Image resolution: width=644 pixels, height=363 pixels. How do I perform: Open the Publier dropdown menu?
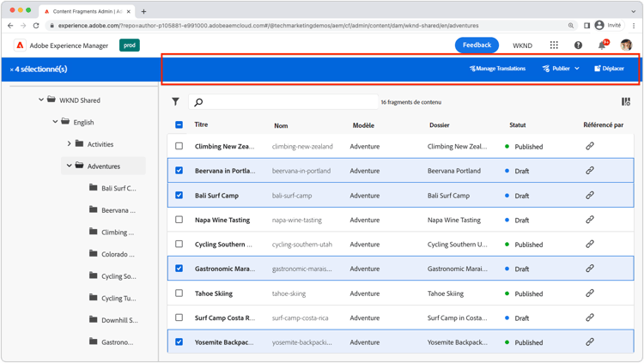[561, 69]
